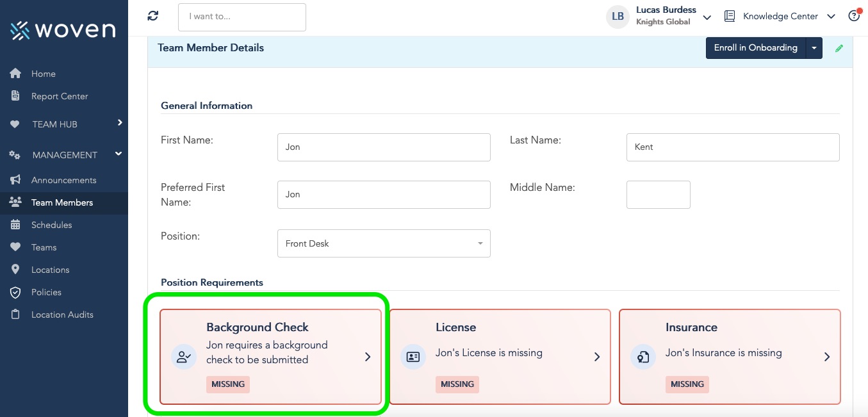Click the Teams heart icon
Viewport: 868px width, 417px height.
pyautogui.click(x=16, y=247)
